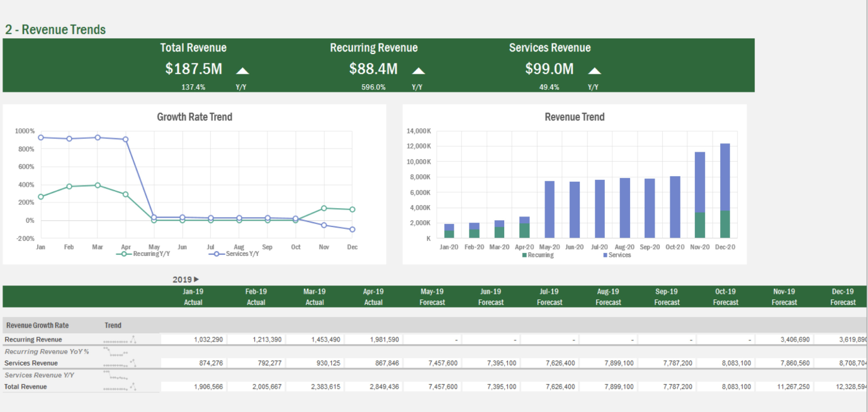Expand the 2019 period arrow above the table
Screen dimensions: 868x412
click(x=196, y=279)
